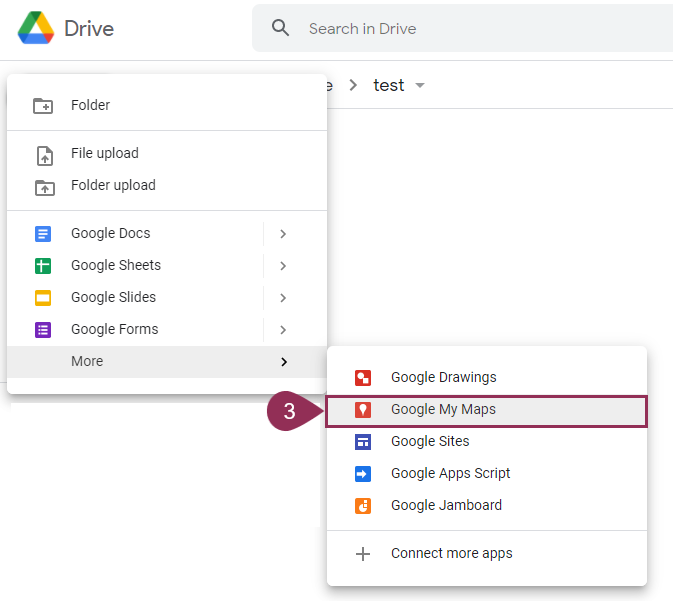The width and height of the screenshot is (673, 601).
Task: Click Connect more apps
Action: tap(451, 554)
